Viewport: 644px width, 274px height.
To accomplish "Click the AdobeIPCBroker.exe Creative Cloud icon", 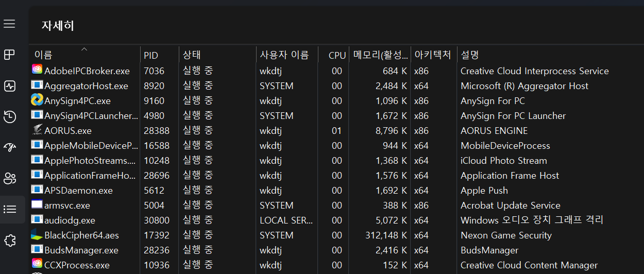I will [x=37, y=70].
